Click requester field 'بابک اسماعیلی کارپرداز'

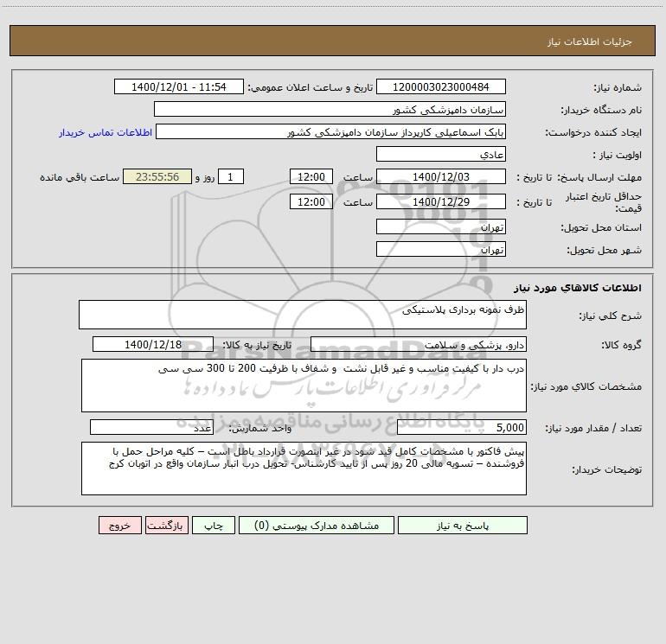point(330,131)
